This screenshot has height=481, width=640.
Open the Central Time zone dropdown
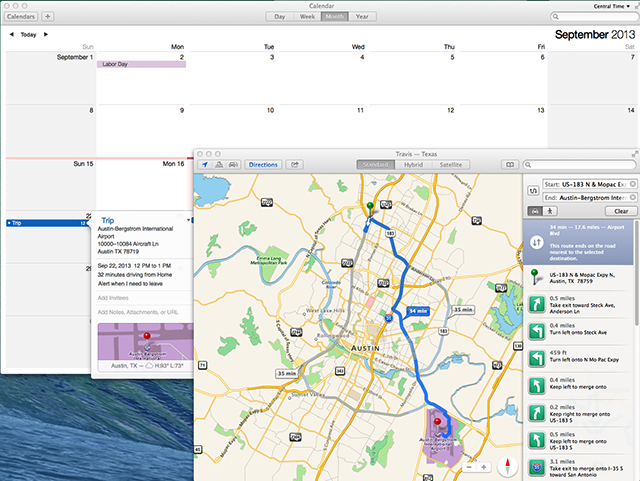pos(611,6)
